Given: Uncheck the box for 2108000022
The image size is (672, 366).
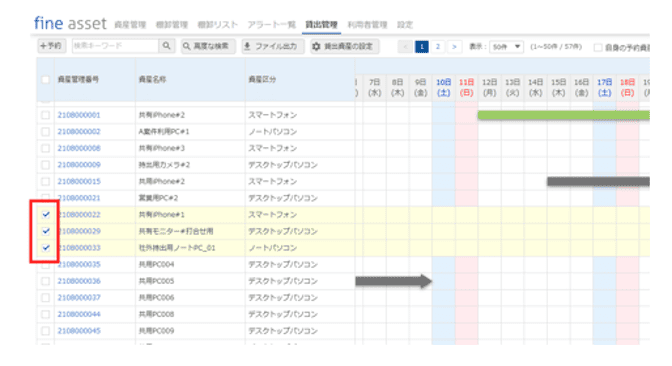Looking at the screenshot, I should point(45,215).
